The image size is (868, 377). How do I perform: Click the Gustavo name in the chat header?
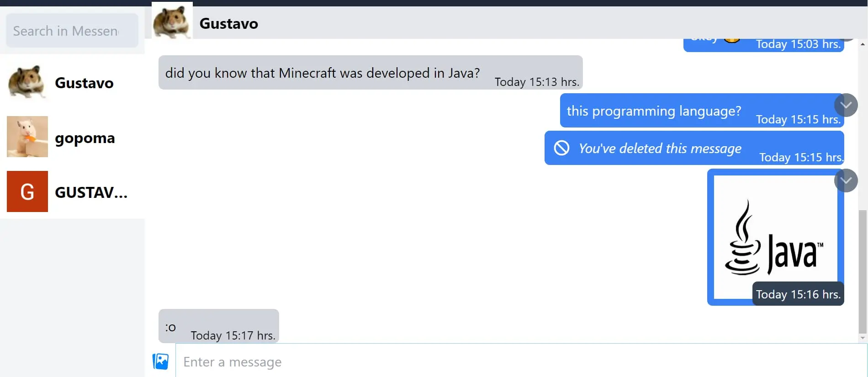point(228,23)
